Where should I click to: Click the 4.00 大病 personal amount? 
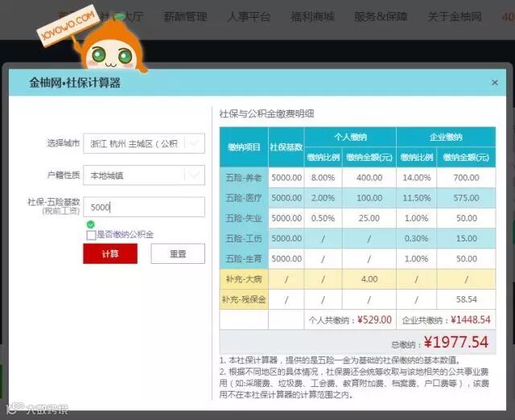(369, 279)
